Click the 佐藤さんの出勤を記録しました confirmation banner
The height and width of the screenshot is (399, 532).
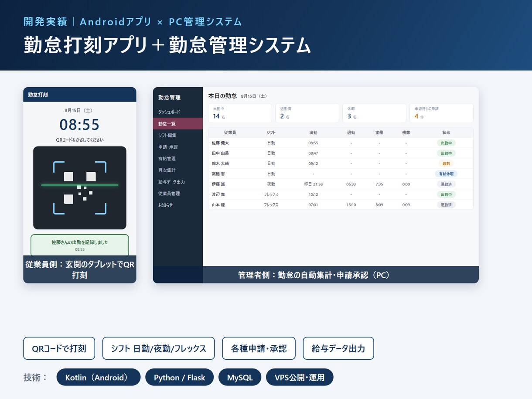[x=80, y=245]
